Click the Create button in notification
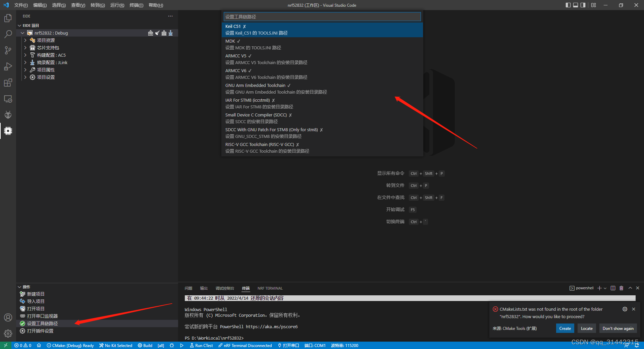Screen dimensions: 644x349 (565, 329)
